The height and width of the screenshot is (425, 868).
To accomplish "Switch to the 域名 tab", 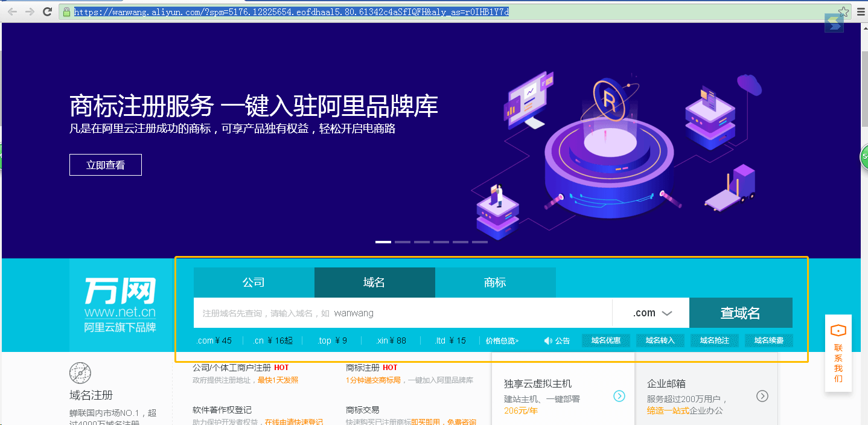I will pos(374,283).
